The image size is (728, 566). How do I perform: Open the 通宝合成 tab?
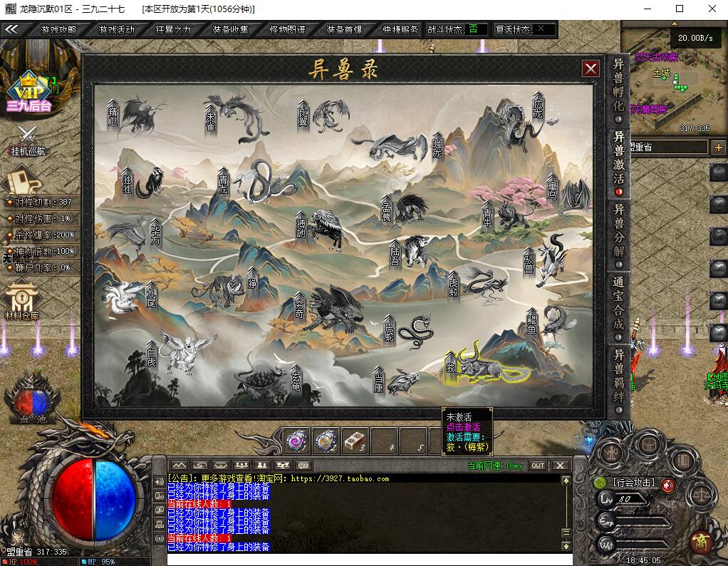[x=618, y=308]
